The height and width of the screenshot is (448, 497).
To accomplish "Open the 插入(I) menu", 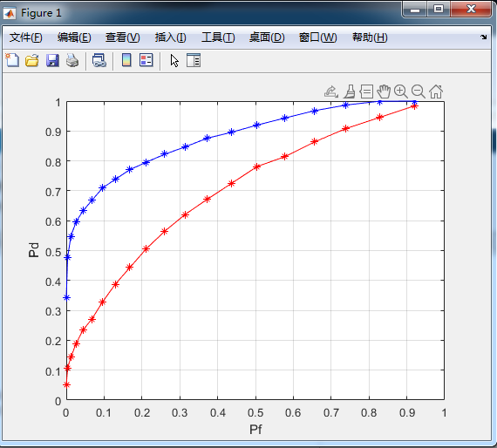I will [x=171, y=37].
